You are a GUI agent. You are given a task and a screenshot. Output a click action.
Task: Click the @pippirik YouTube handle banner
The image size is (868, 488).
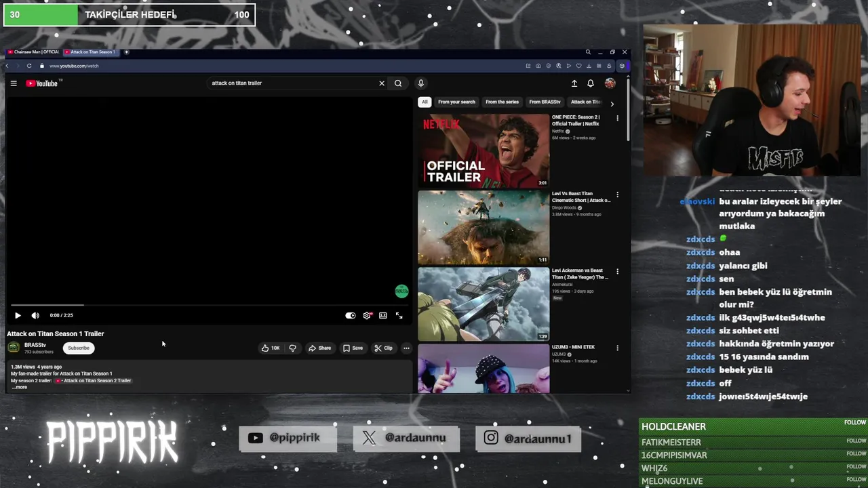coord(288,439)
